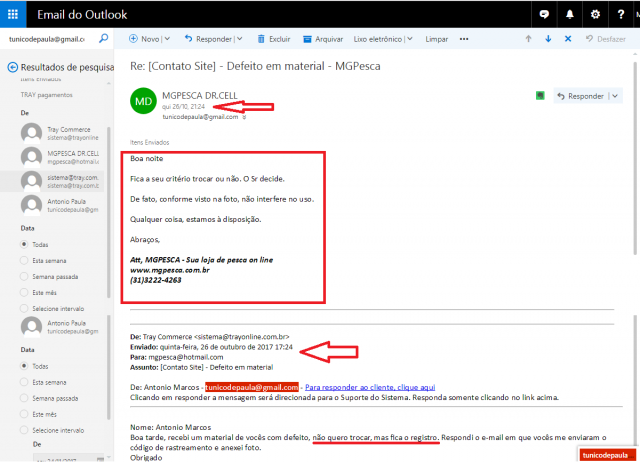
Task: Click the Excluir trash icon
Action: click(261, 39)
